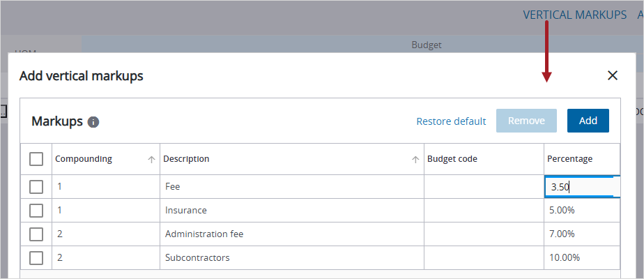Click the Markups info icon
This screenshot has height=279, width=644.
pyautogui.click(x=93, y=122)
